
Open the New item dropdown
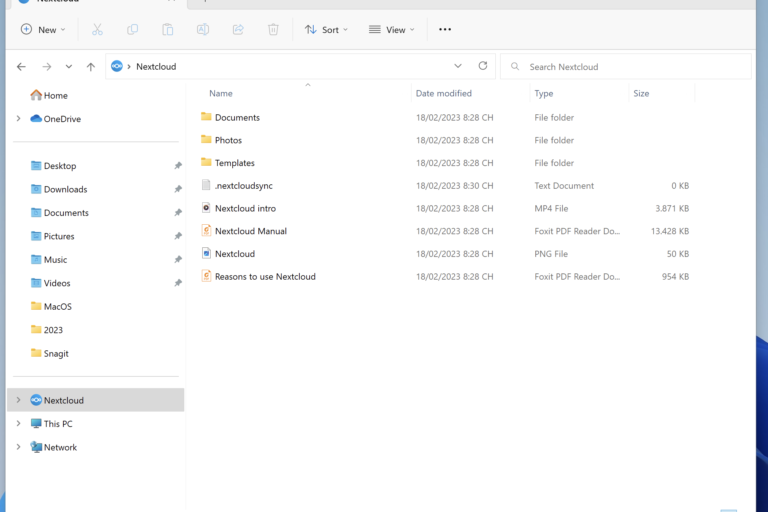43,29
